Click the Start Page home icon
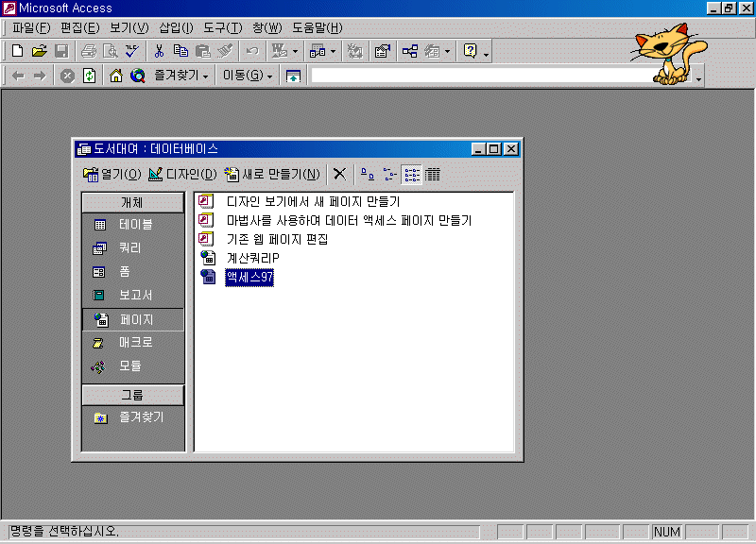 [x=115, y=76]
